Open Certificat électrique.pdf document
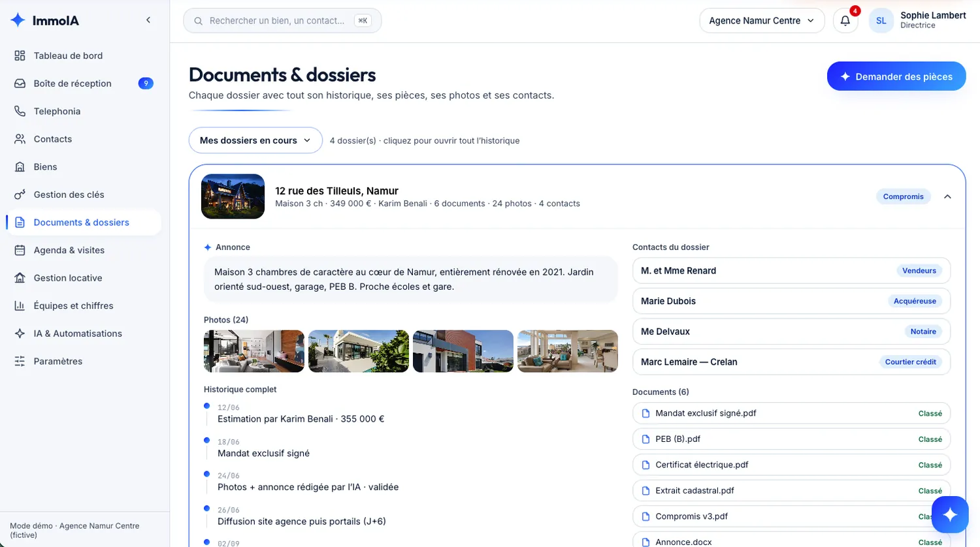 (791, 465)
